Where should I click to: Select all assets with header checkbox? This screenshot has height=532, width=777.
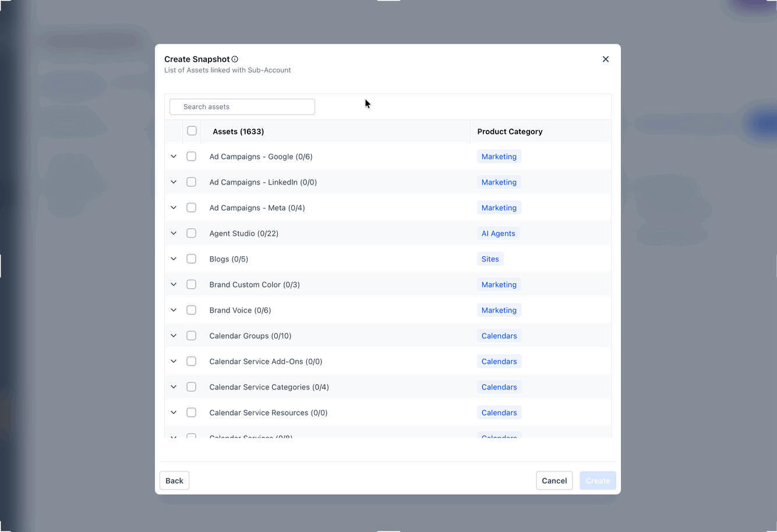pos(192,131)
